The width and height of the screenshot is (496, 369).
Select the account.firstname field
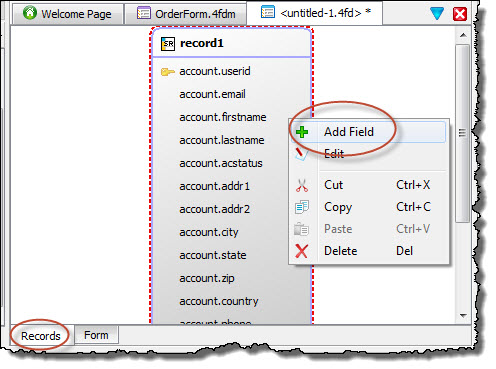click(223, 117)
